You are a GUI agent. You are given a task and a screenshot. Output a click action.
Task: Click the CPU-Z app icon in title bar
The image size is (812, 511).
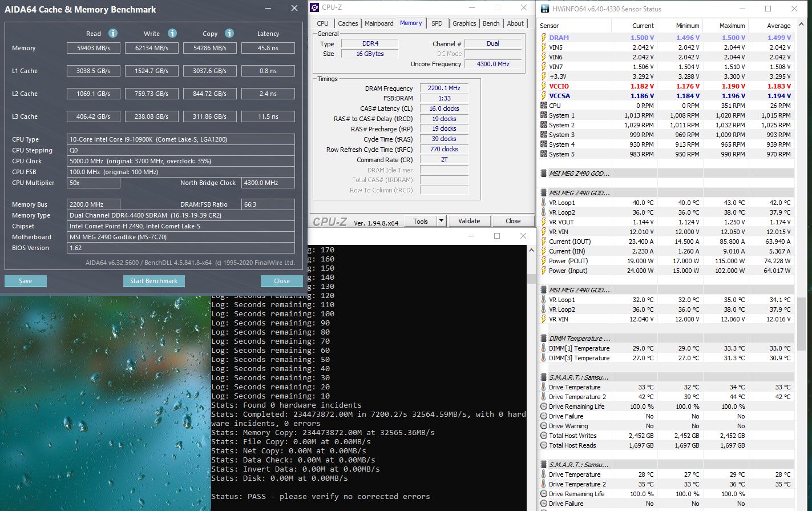(316, 7)
